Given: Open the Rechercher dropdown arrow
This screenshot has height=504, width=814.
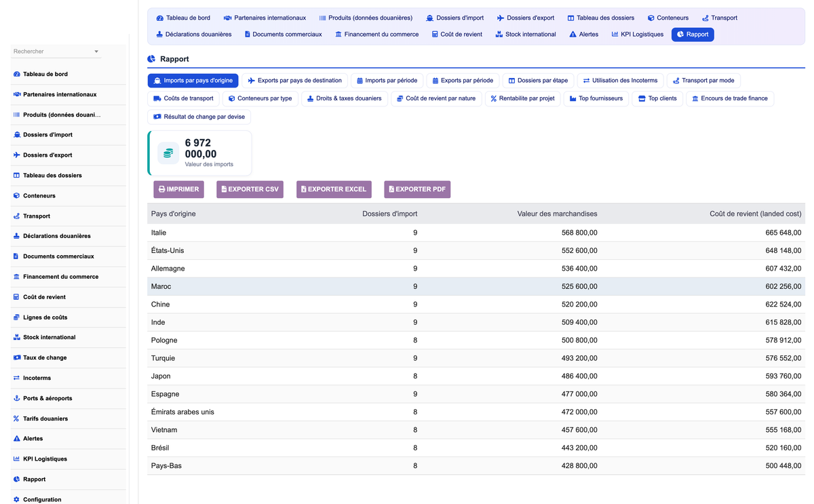Looking at the screenshot, I should click(96, 52).
